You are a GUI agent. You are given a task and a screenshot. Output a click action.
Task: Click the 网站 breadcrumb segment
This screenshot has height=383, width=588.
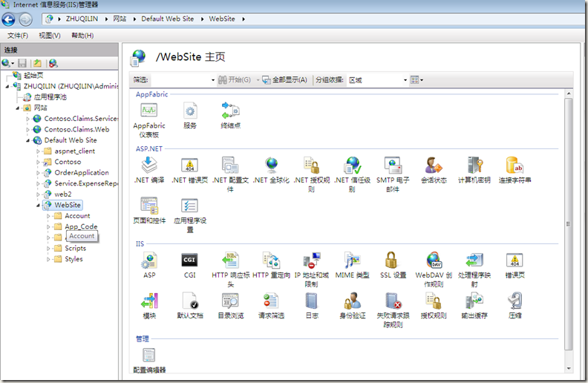point(120,19)
